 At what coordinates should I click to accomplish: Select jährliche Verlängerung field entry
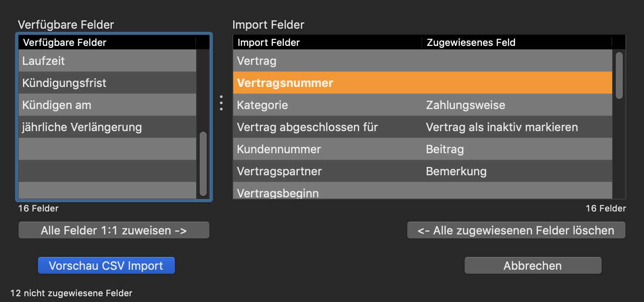pyautogui.click(x=107, y=127)
